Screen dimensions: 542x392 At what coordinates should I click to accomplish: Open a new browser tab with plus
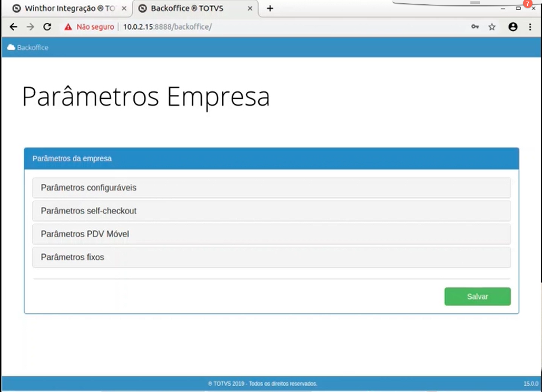pos(270,8)
